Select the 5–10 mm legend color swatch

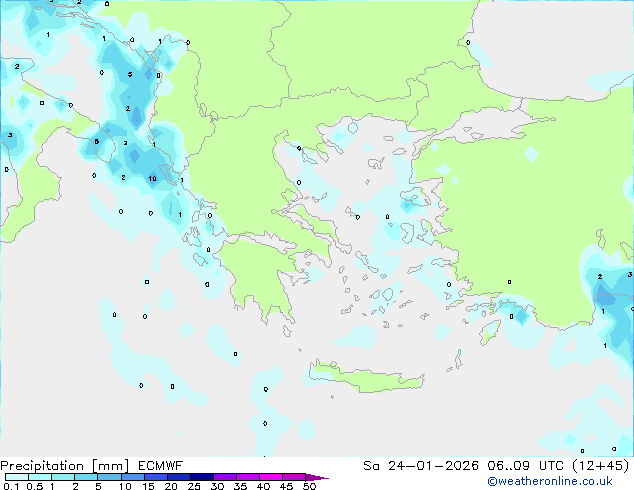pyautogui.click(x=109, y=477)
